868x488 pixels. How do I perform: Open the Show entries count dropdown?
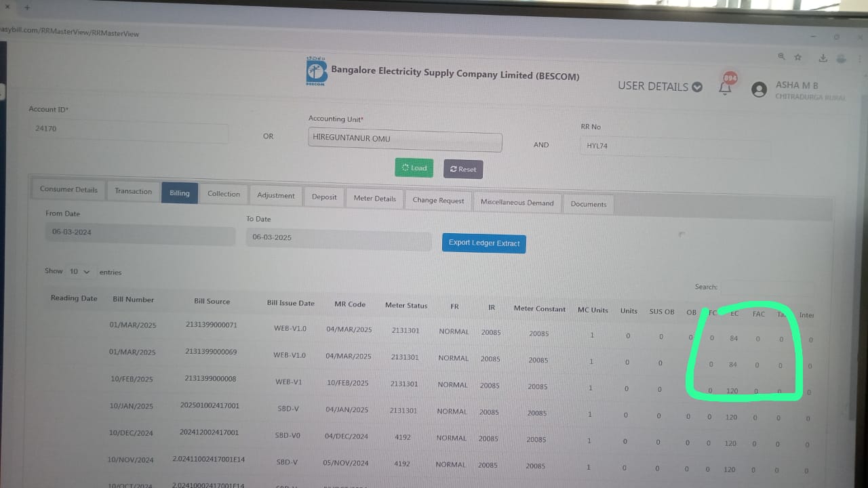pyautogui.click(x=79, y=271)
